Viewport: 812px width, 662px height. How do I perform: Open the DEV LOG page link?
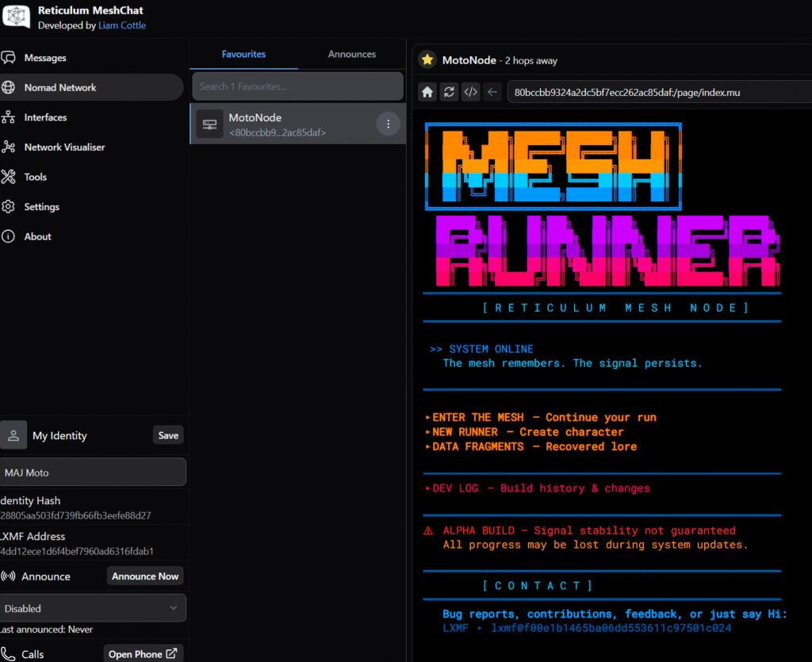455,488
